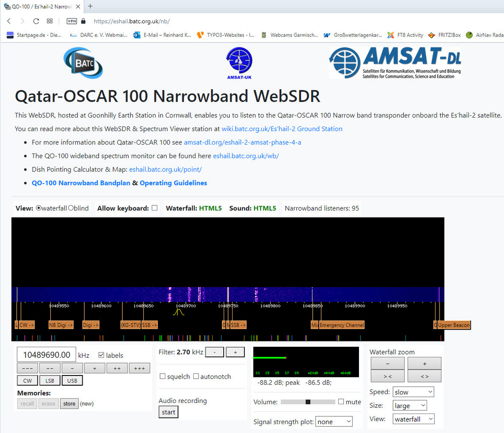
Task: Click the AMSAT-UK logo
Action: [239, 63]
